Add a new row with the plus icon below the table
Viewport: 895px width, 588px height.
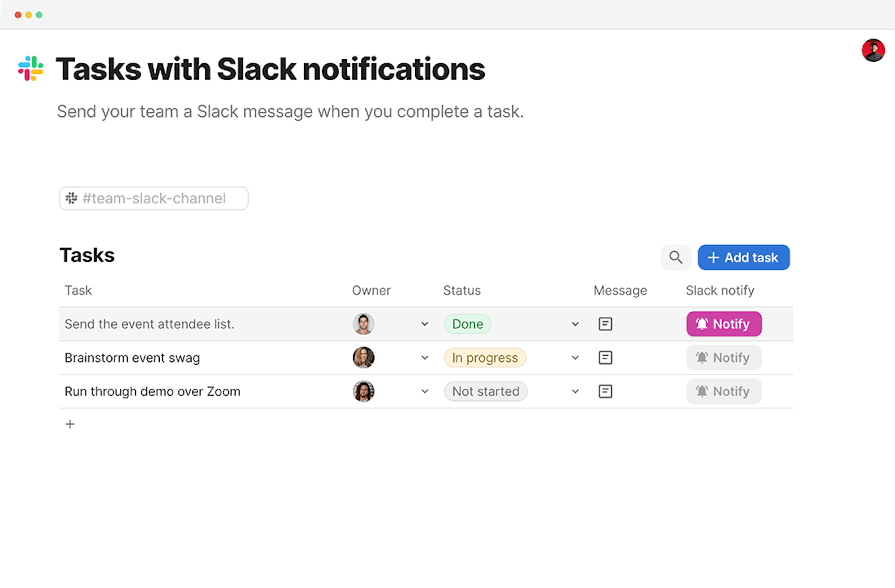coord(70,424)
